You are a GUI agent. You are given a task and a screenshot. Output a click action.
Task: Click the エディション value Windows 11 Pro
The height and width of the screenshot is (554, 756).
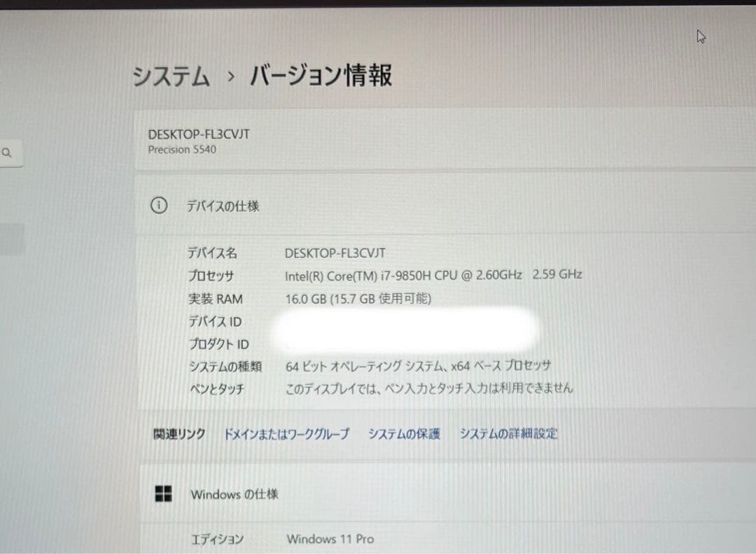[x=330, y=539]
